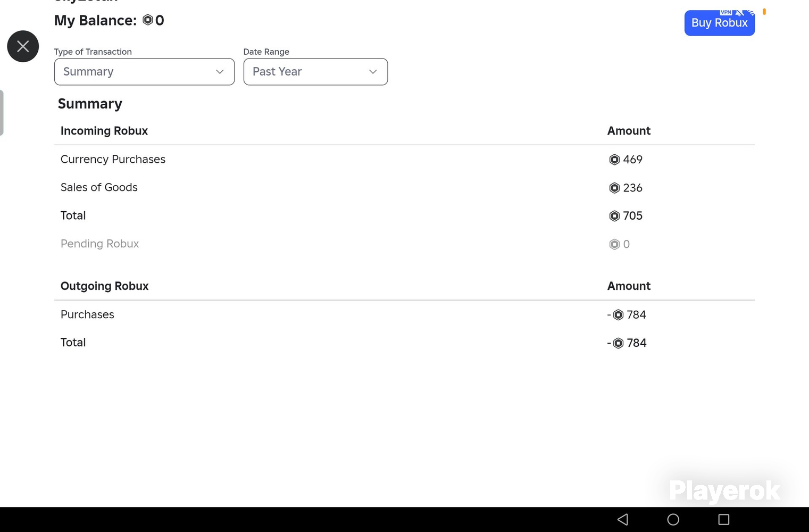Open the Date Range dropdown
809x532 pixels.
(315, 72)
